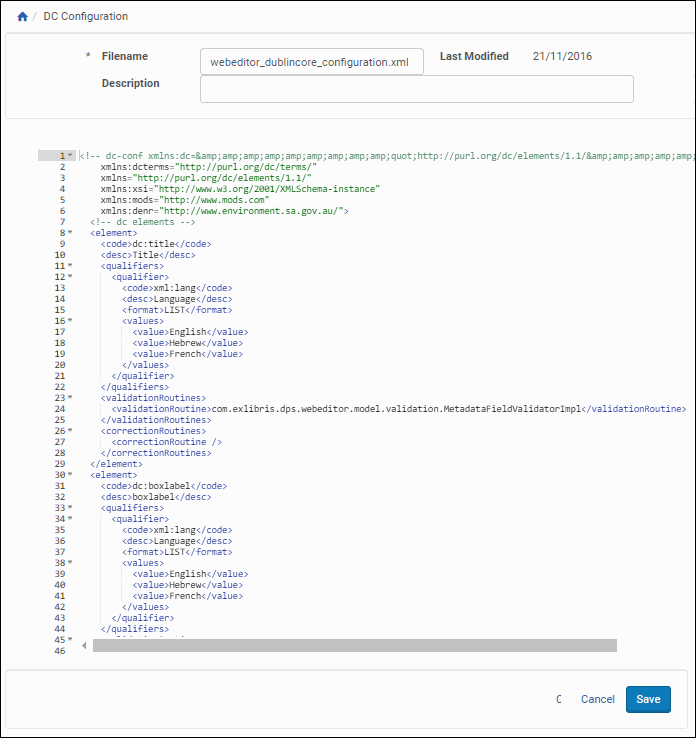696x738 pixels.
Task: Collapse the values block on line 16
Action: click(x=70, y=321)
